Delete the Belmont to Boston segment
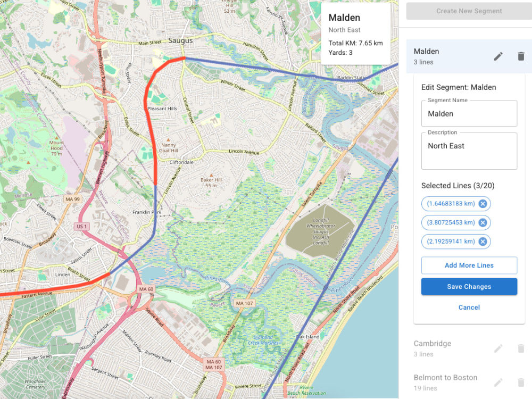This screenshot has width=532, height=399. (521, 383)
